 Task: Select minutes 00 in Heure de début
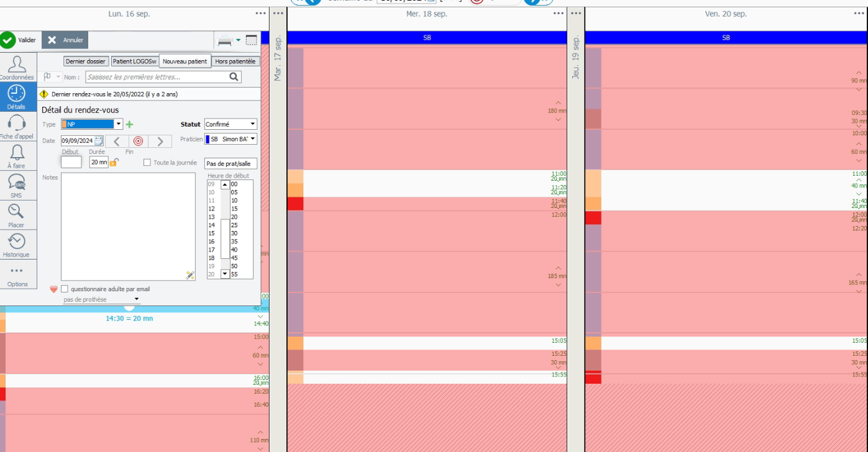[234, 184]
